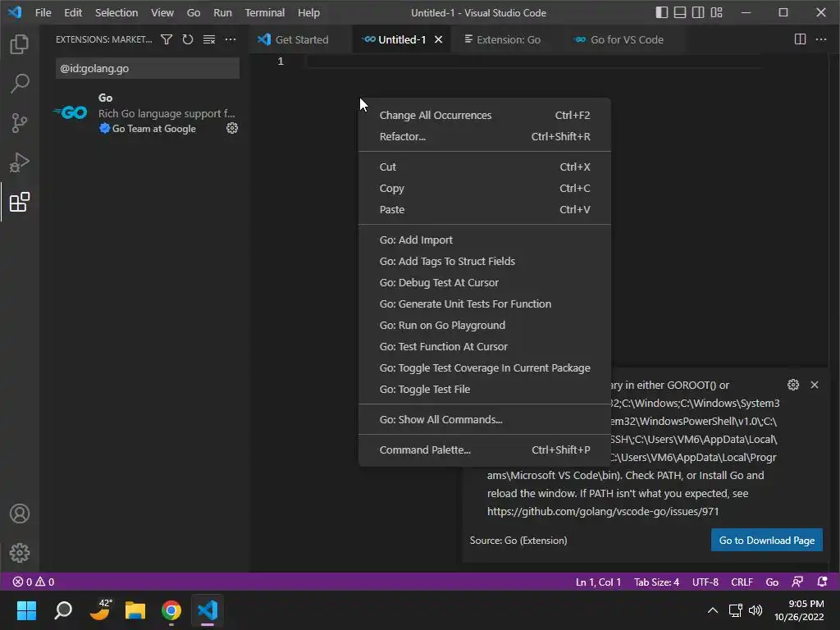Open File Explorer from taskbar
This screenshot has width=840, height=630.
[135, 610]
